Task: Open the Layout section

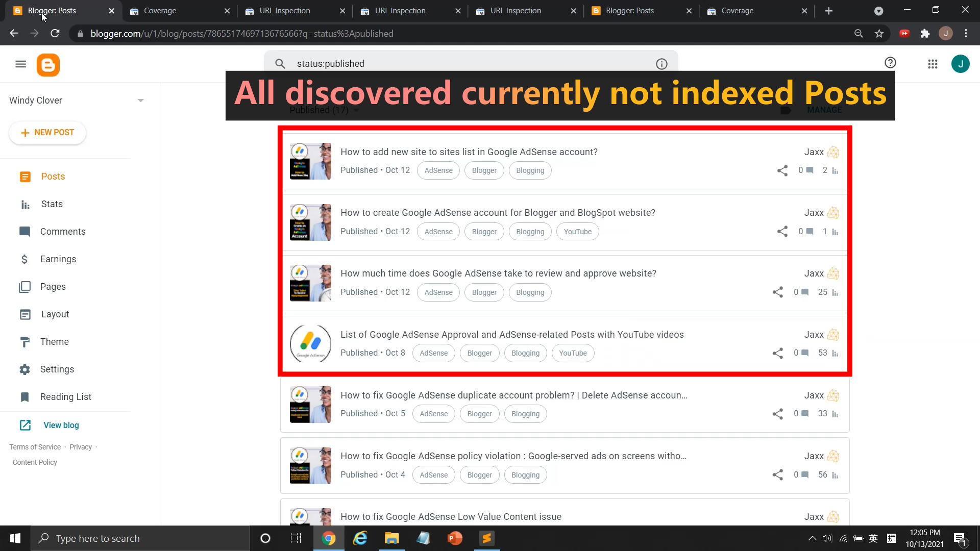Action: point(55,314)
